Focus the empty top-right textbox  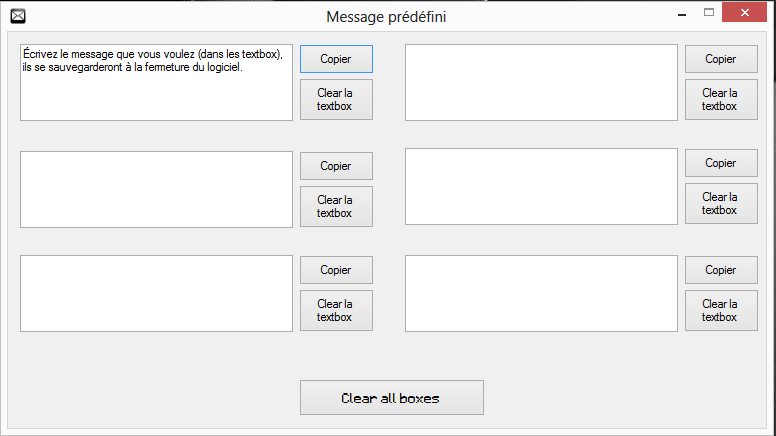click(541, 83)
